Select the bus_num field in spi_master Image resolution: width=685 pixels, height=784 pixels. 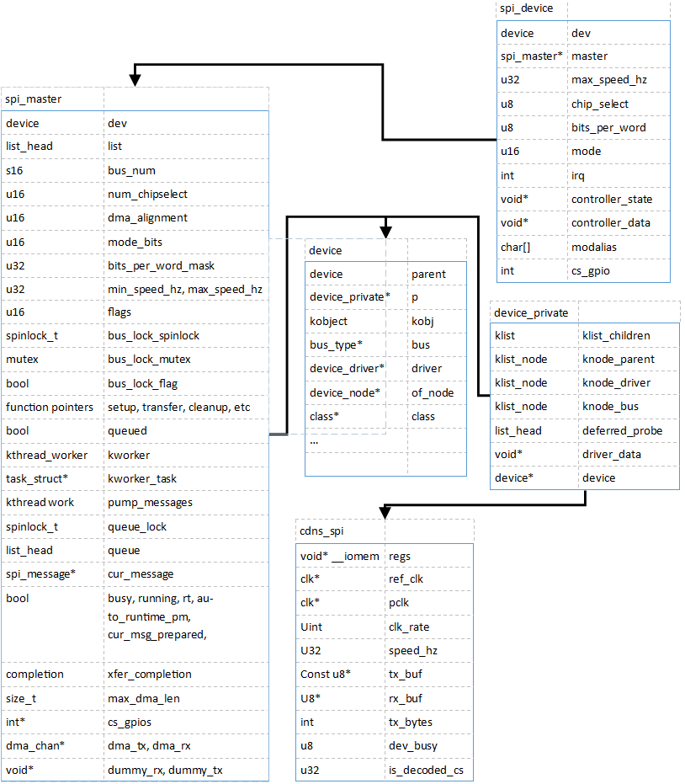pyautogui.click(x=131, y=170)
